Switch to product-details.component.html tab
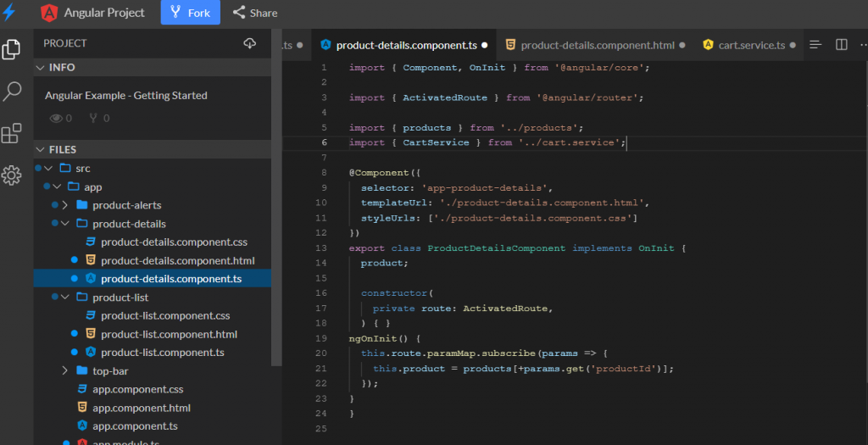Viewport: 868px width, 445px height. (x=596, y=45)
